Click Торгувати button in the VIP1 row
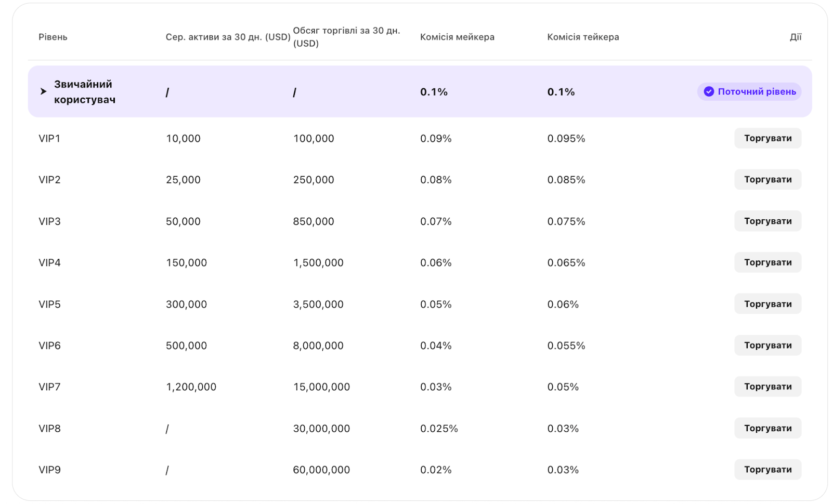 click(768, 138)
